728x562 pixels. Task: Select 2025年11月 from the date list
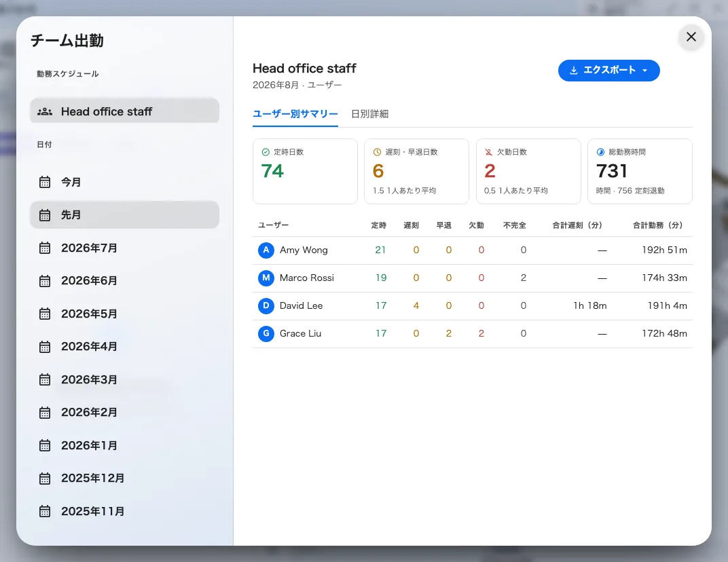pyautogui.click(x=124, y=511)
